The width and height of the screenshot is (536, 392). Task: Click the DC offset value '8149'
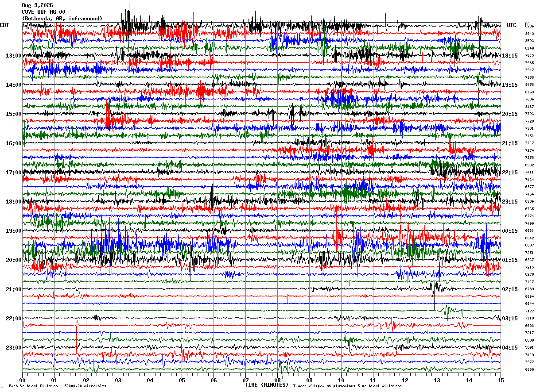(x=529, y=48)
